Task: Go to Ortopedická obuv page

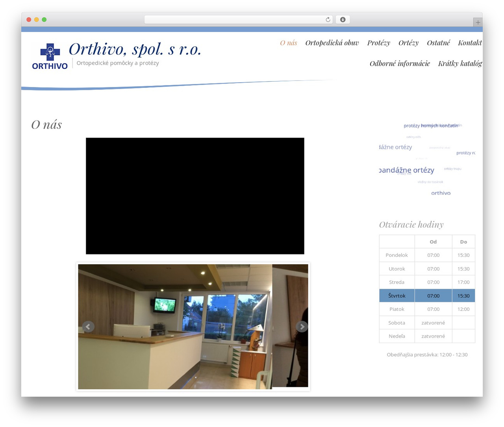Action: [x=332, y=43]
